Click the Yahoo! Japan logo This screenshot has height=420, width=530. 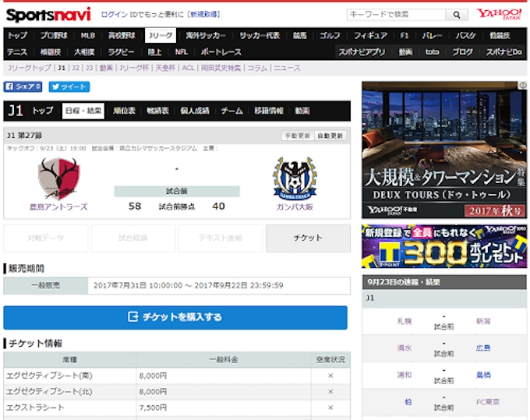coord(500,14)
